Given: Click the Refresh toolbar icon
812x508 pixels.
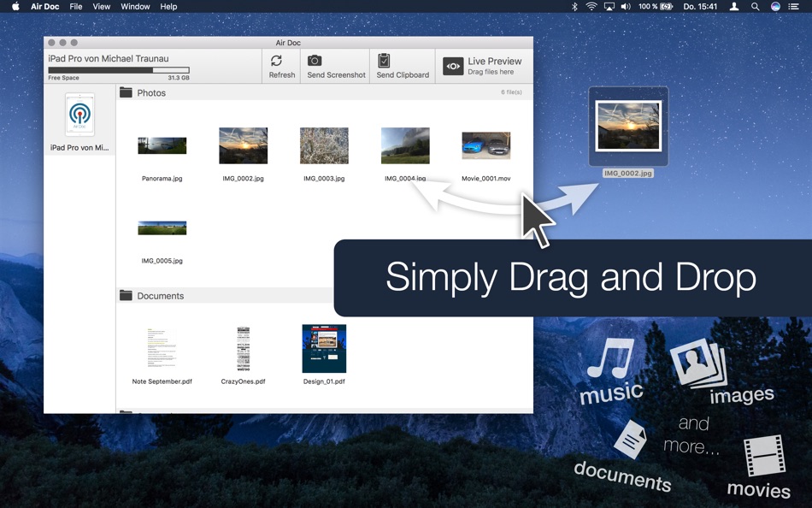Looking at the screenshot, I should tap(277, 61).
